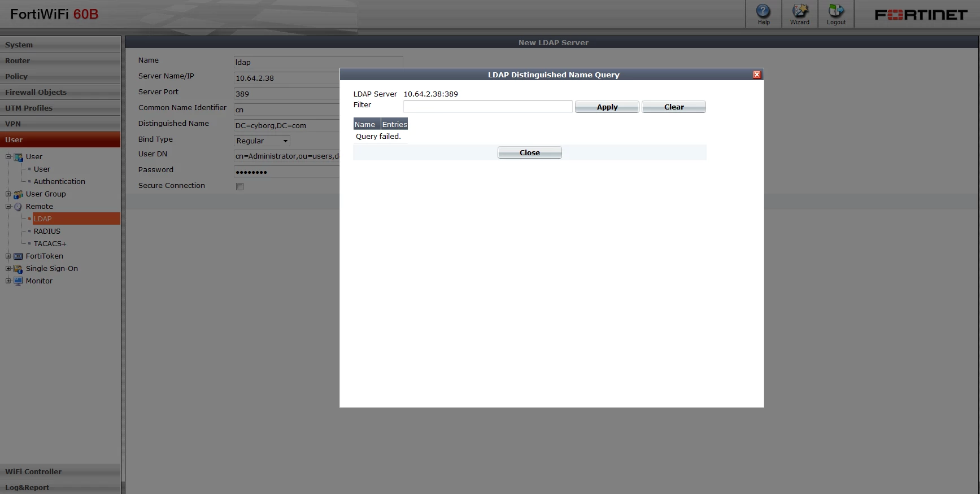Viewport: 980px width, 494px height.
Task: Click the Fortinet logo
Action: [x=921, y=15]
